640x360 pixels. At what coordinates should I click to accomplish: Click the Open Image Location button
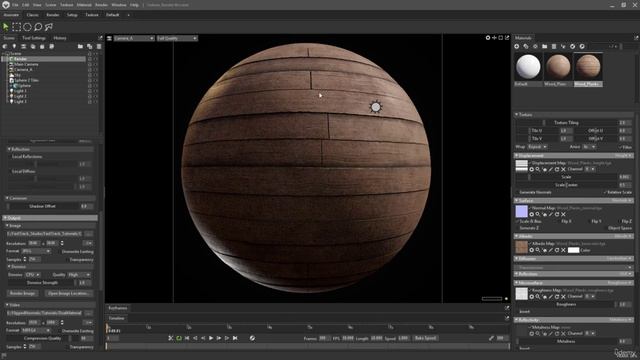(68, 293)
